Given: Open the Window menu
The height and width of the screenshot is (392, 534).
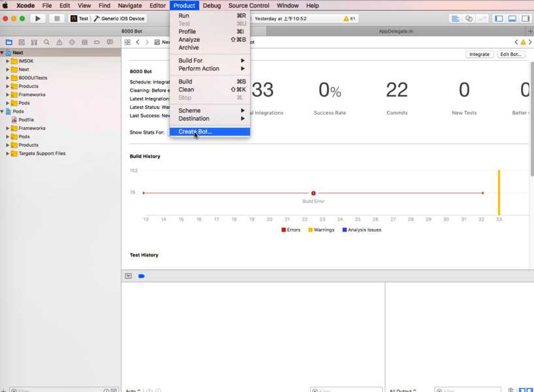Looking at the screenshot, I should (287, 5).
